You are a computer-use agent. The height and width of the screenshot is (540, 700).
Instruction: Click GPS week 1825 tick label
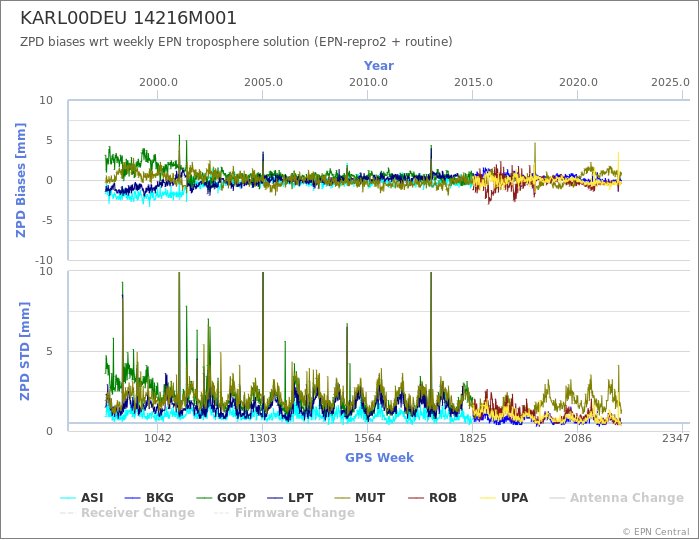click(x=473, y=438)
